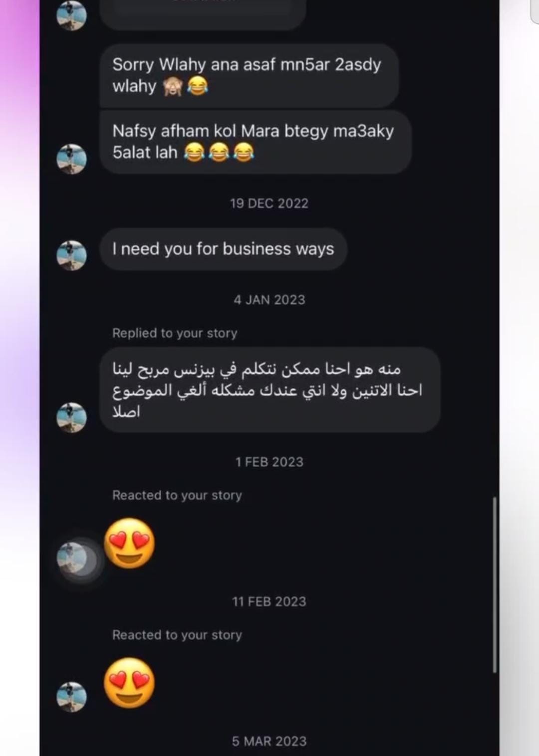Click avatar beside 'I need you for business ways'
539x756 pixels.
[x=71, y=255]
